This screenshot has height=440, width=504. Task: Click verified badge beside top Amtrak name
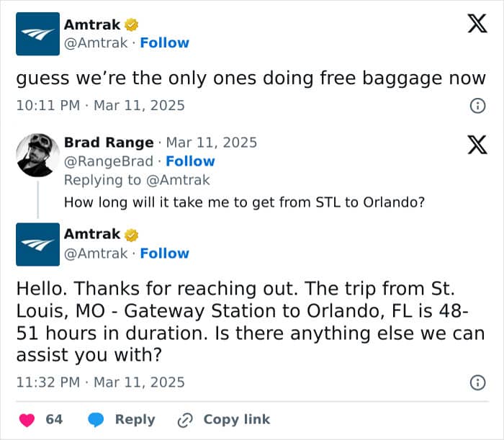click(132, 24)
